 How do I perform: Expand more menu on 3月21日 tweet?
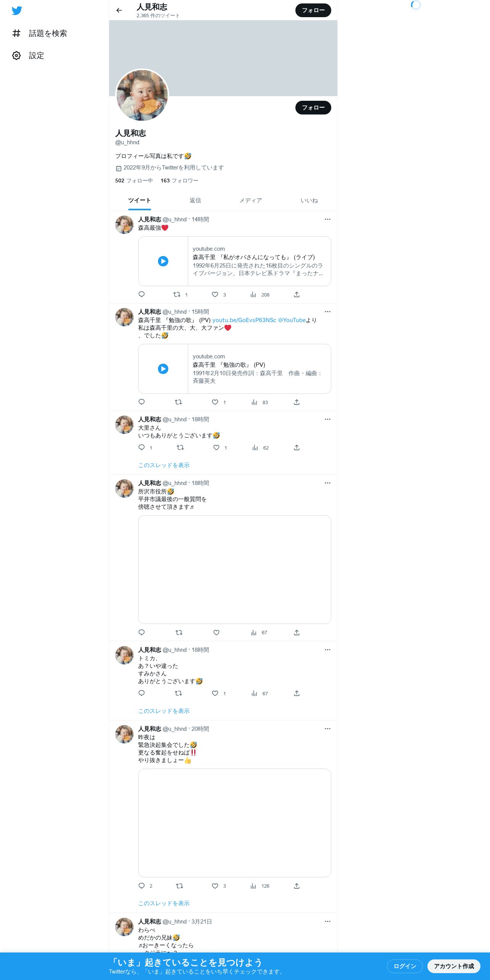(x=327, y=922)
